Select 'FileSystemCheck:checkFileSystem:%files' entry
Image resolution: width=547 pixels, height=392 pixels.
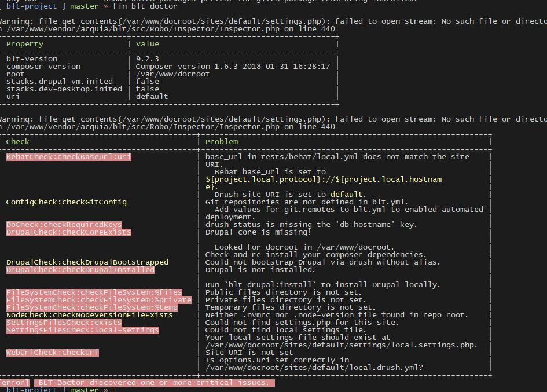coord(94,292)
